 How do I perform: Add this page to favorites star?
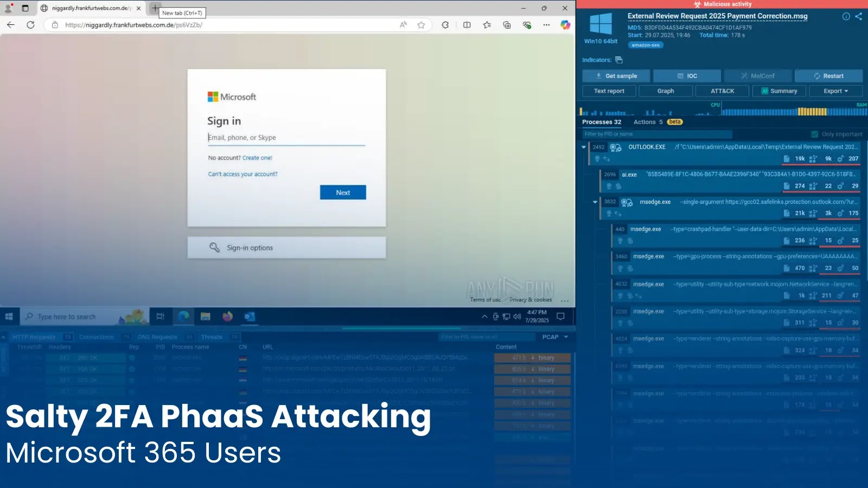(x=421, y=25)
